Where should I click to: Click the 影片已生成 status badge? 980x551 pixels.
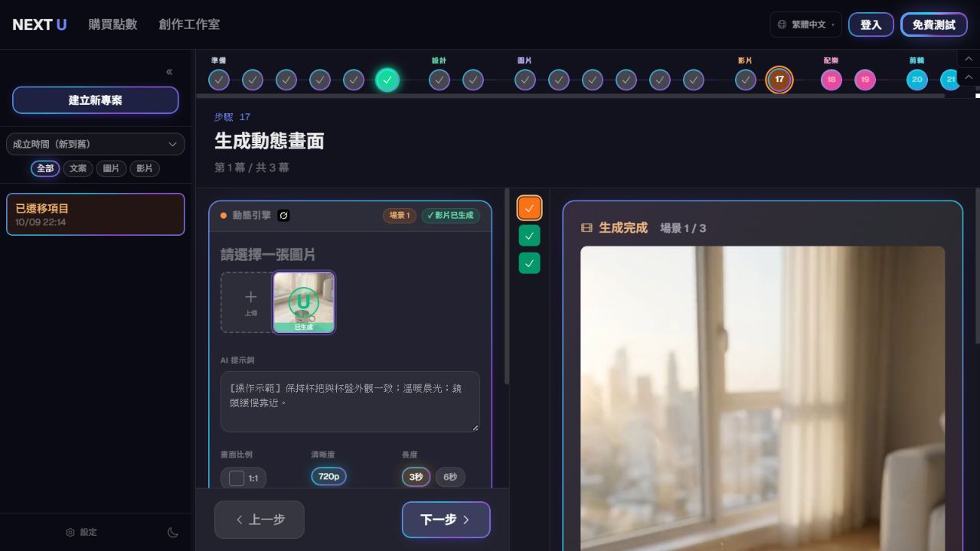point(451,216)
